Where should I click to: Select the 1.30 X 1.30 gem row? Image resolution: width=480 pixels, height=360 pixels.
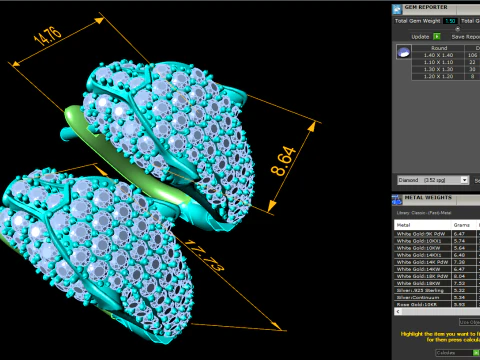pos(446,69)
